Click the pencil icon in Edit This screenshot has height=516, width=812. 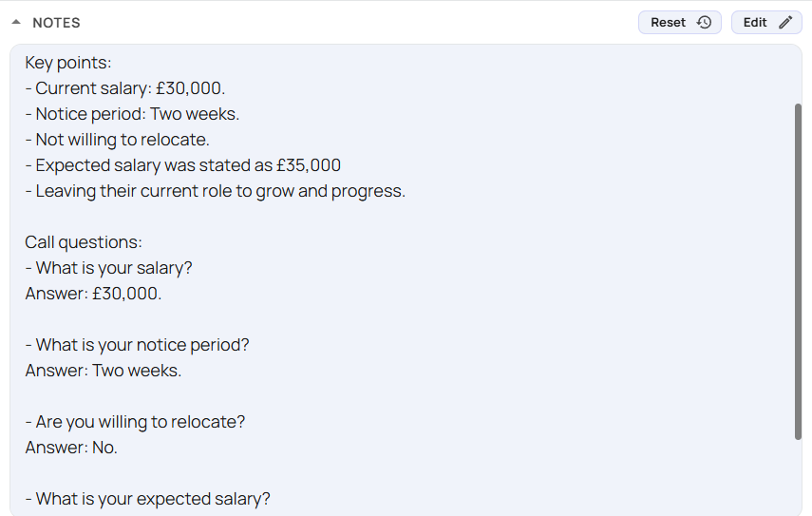coord(785,22)
